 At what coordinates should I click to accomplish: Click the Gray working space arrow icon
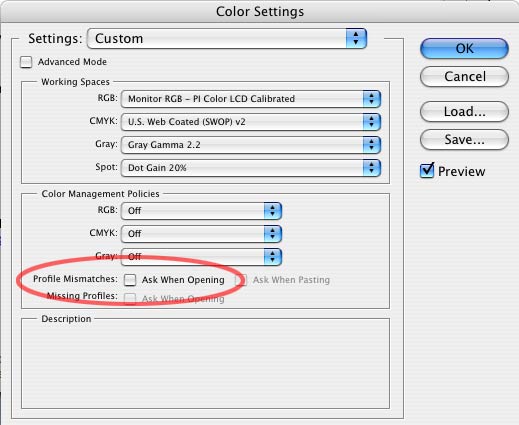[371, 145]
